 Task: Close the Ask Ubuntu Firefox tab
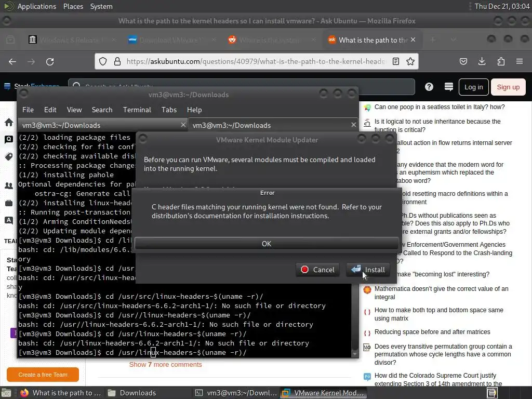(413, 39)
